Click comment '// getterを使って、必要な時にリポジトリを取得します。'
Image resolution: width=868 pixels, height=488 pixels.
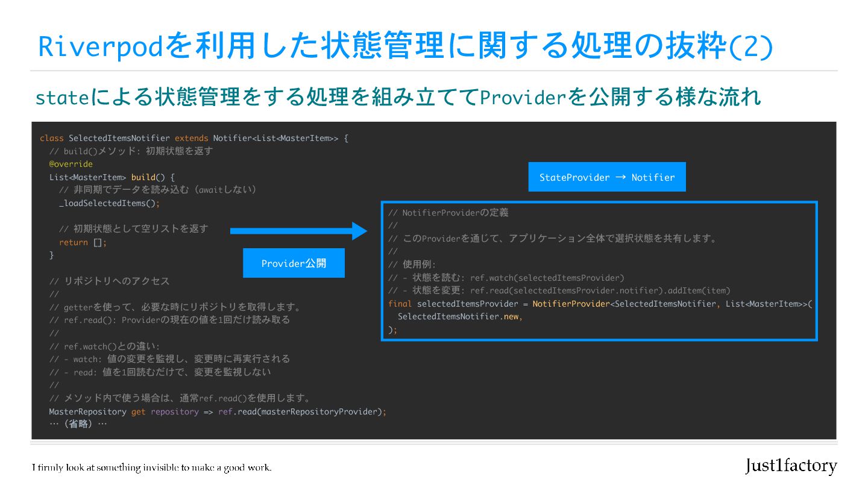tap(175, 307)
